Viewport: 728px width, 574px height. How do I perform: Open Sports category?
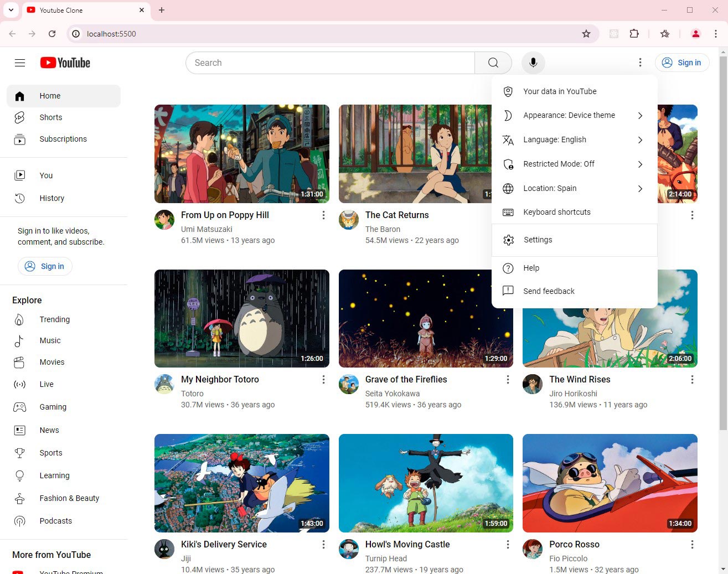64,453
